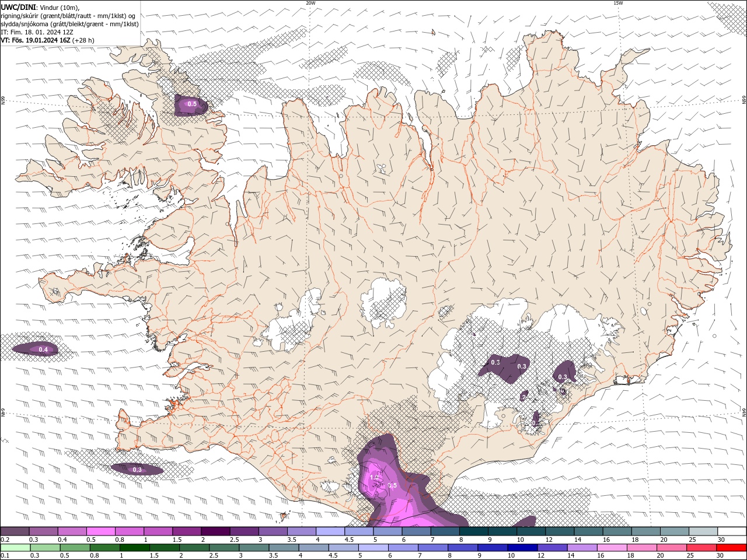Select the 0.8 swatch in the upper snow scale
Screen dimensions: 747x560
(x=129, y=531)
